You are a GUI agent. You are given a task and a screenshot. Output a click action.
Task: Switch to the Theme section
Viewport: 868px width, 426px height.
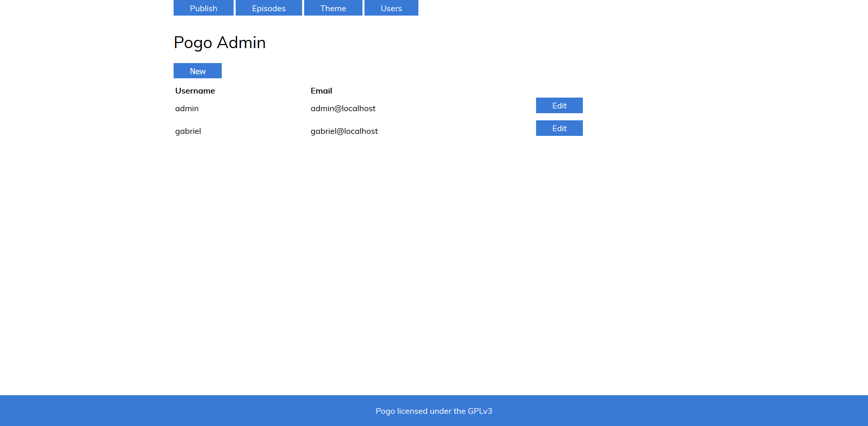point(333,8)
